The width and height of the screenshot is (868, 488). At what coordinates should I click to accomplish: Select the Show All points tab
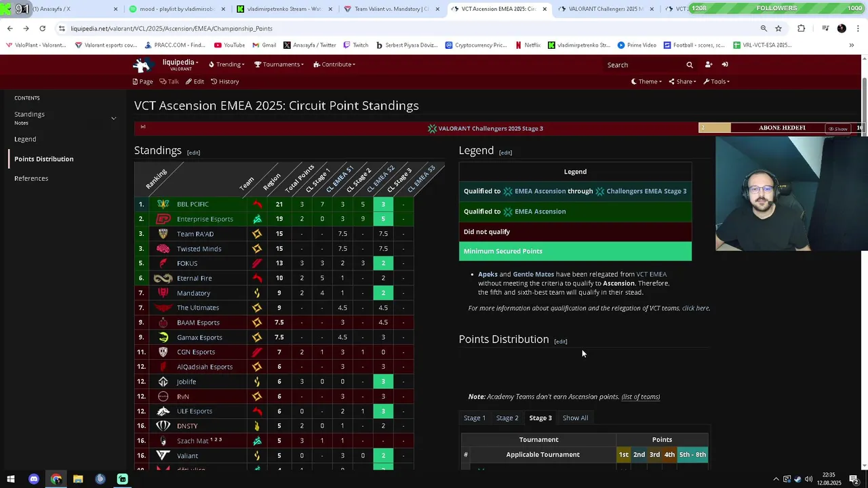(x=575, y=418)
